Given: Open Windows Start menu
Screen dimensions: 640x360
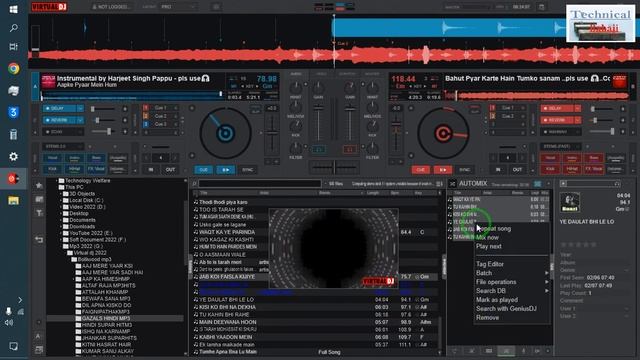Looking at the screenshot, I should click(13, 9).
